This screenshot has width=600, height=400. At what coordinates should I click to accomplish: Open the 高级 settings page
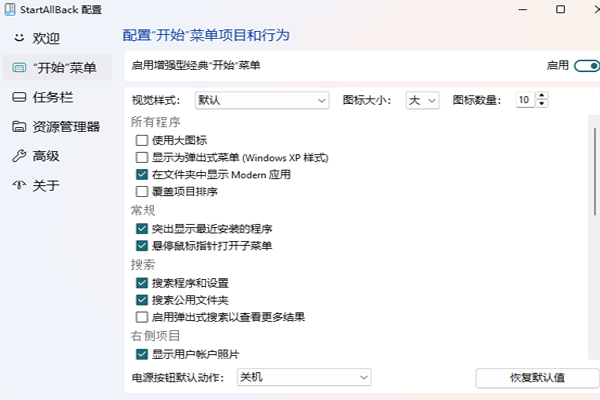46,156
